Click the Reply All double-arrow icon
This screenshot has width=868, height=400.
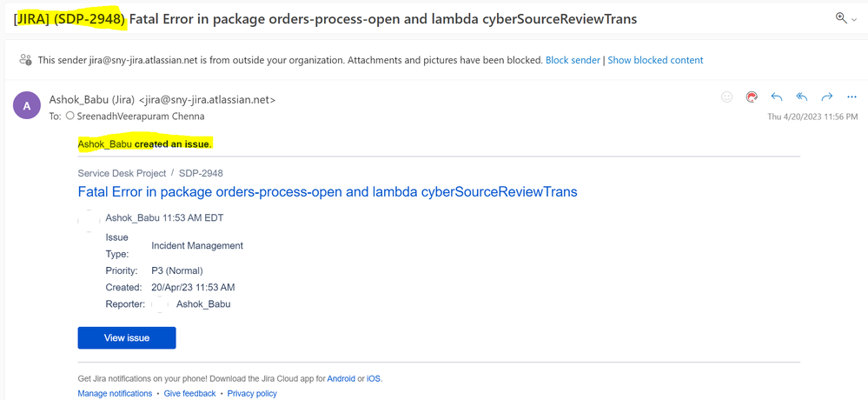tap(802, 97)
